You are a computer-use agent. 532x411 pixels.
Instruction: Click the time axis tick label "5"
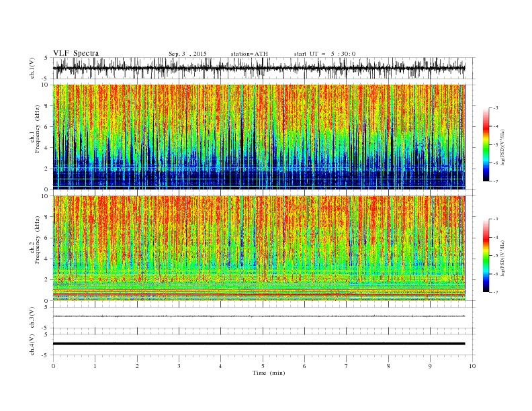pyautogui.click(x=263, y=366)
